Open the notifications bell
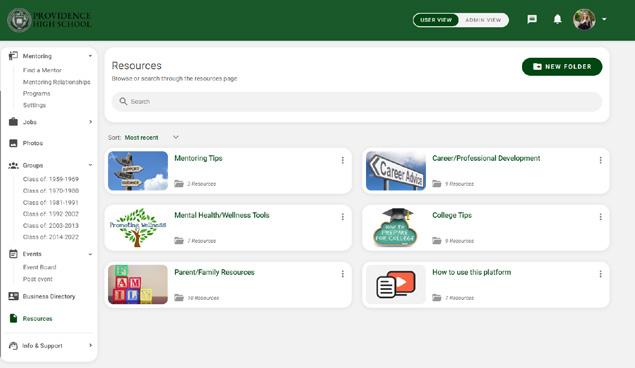The image size is (635, 368). click(558, 19)
